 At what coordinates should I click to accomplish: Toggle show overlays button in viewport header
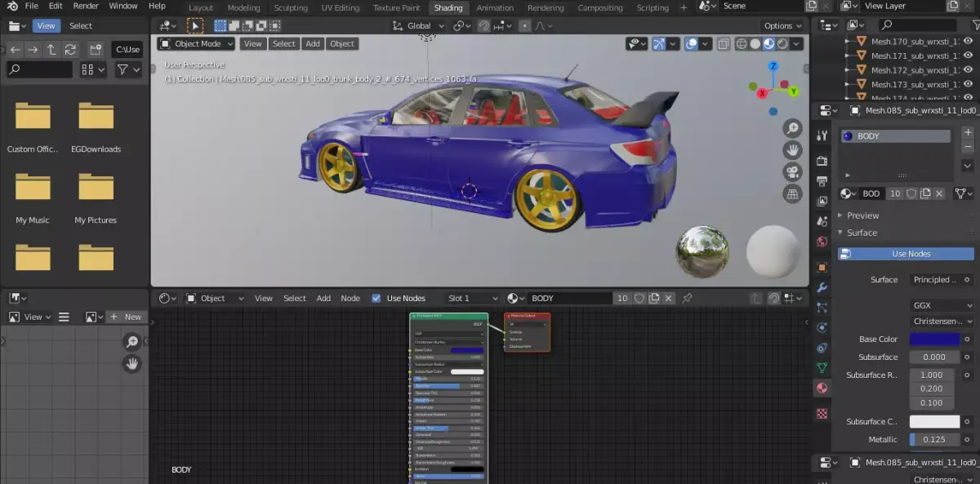tap(692, 44)
